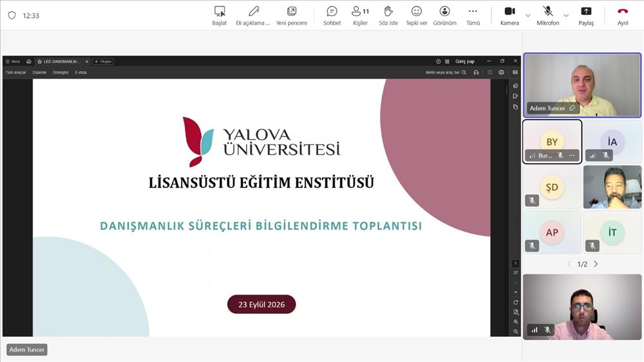Open the three-dots menu on the BY tile
The height and width of the screenshot is (362, 644).
pos(571,155)
